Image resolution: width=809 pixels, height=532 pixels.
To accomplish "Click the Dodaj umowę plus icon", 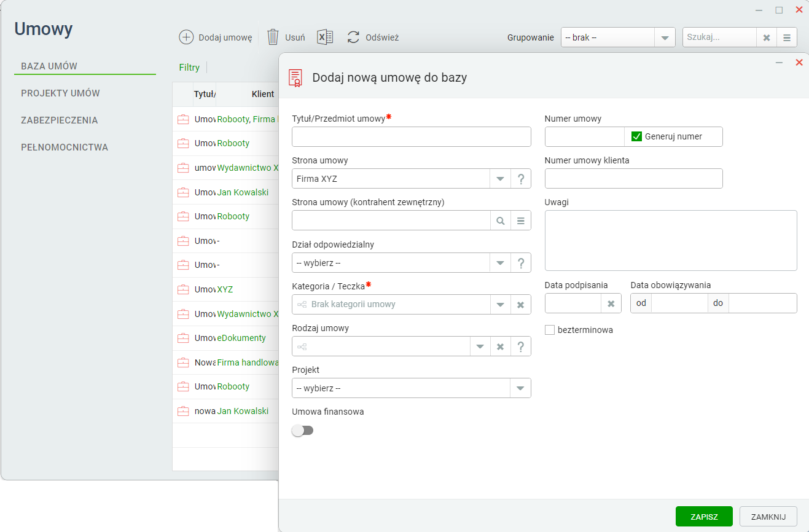I will pyautogui.click(x=186, y=37).
